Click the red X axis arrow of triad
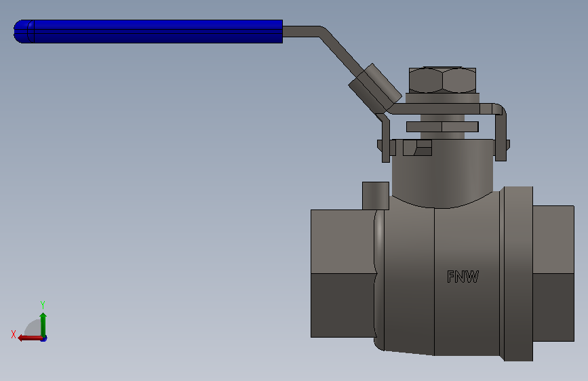The image size is (588, 381). [30, 338]
